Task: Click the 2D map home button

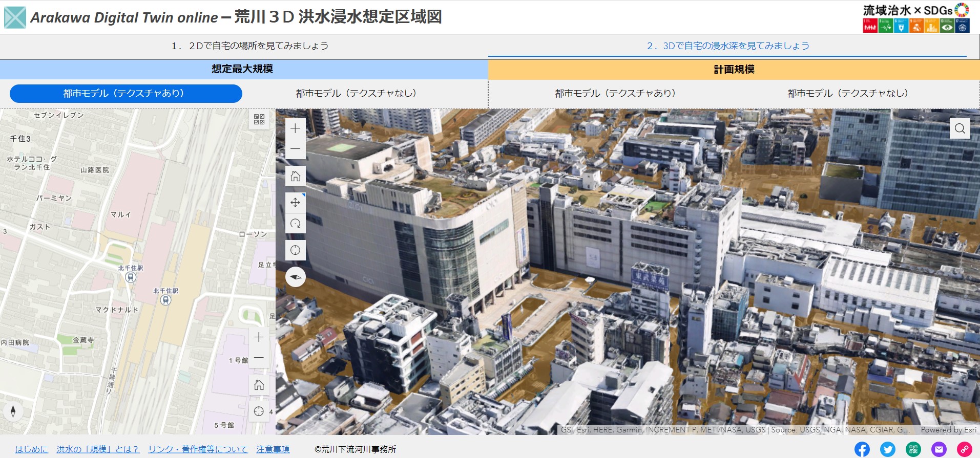Action: tap(259, 385)
